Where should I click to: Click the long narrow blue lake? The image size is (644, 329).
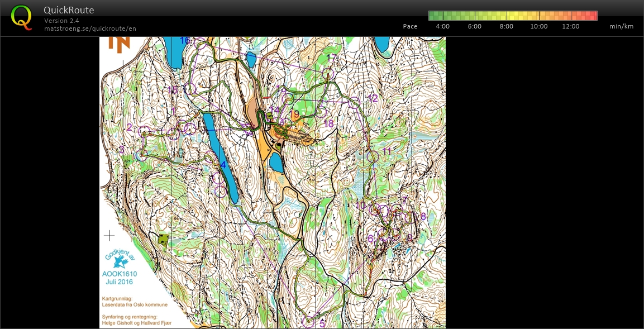[221, 158]
